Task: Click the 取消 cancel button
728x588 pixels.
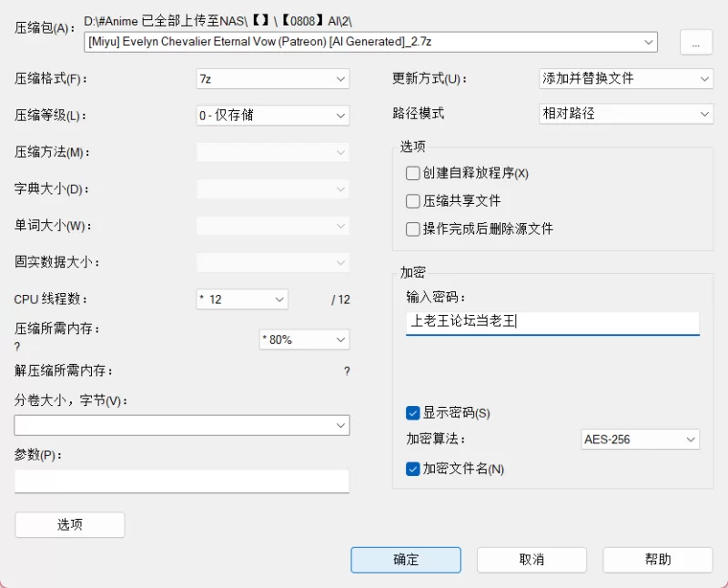Action: point(531,560)
